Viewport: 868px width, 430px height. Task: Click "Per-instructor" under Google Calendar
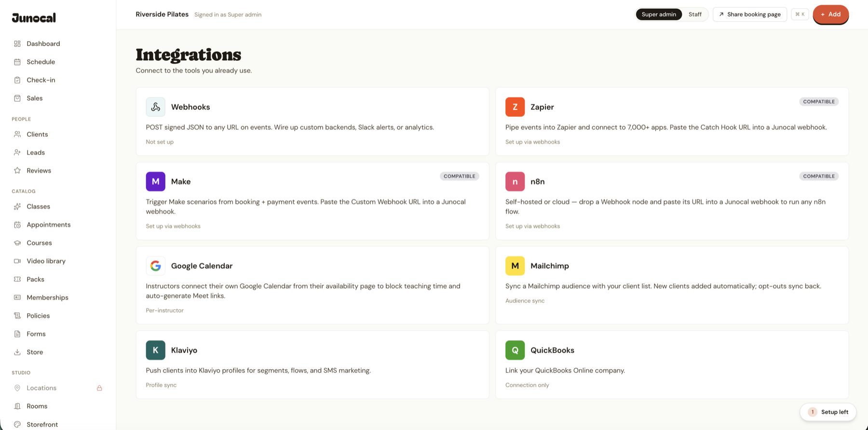[165, 310]
